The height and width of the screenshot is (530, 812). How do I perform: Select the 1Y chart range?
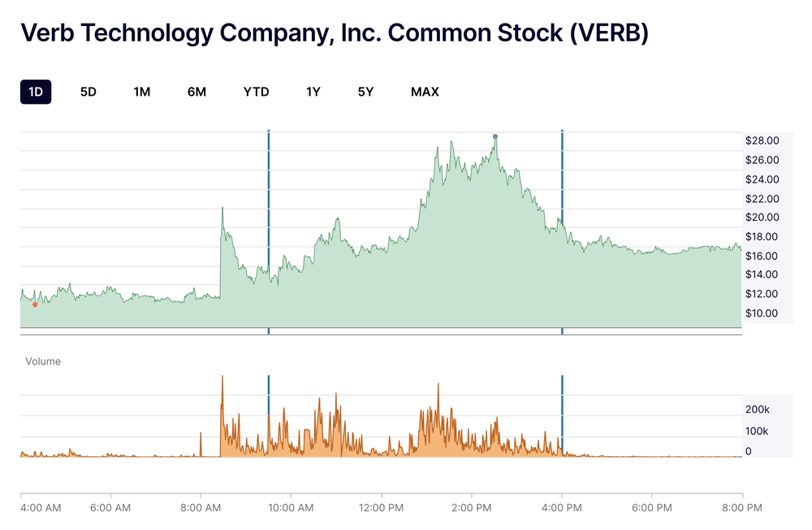313,92
